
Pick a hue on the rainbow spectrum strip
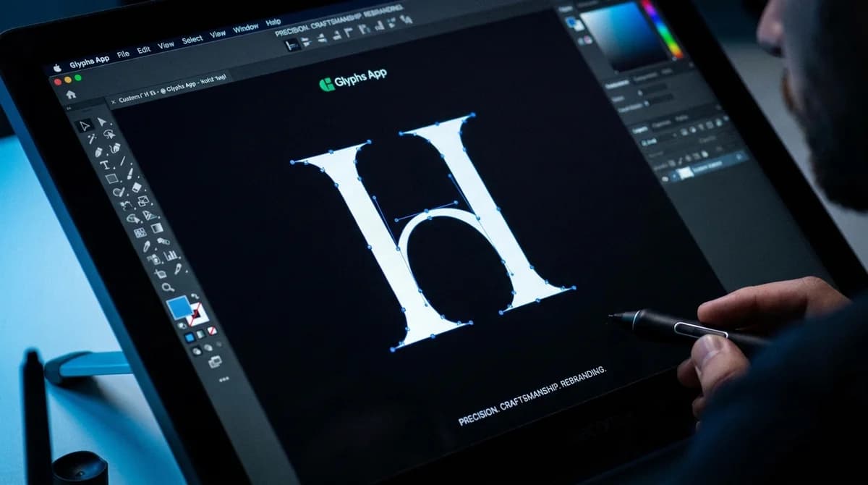coord(663,28)
